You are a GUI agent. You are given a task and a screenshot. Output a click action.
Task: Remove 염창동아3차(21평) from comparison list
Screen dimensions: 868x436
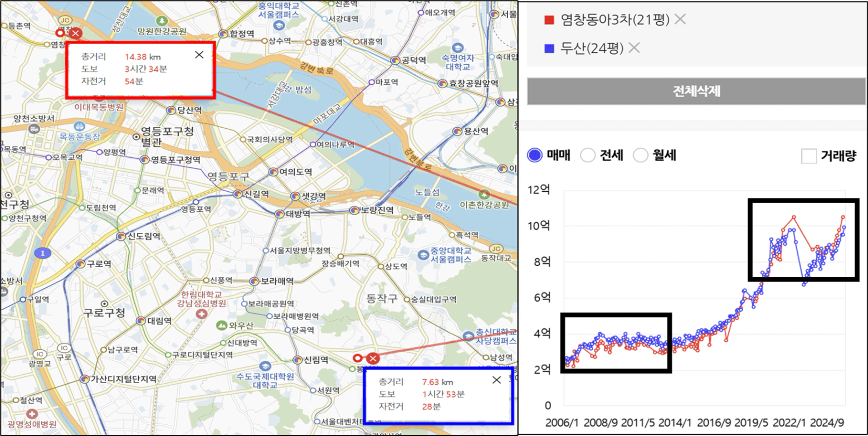click(x=680, y=20)
